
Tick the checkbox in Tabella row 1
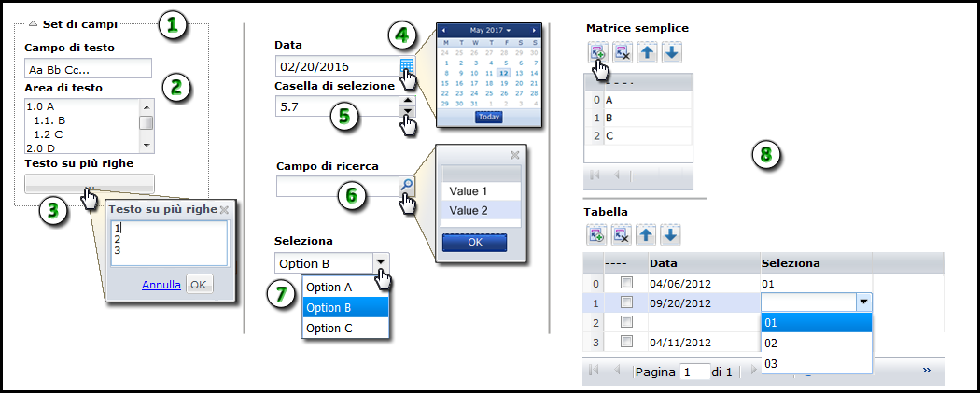tap(628, 302)
